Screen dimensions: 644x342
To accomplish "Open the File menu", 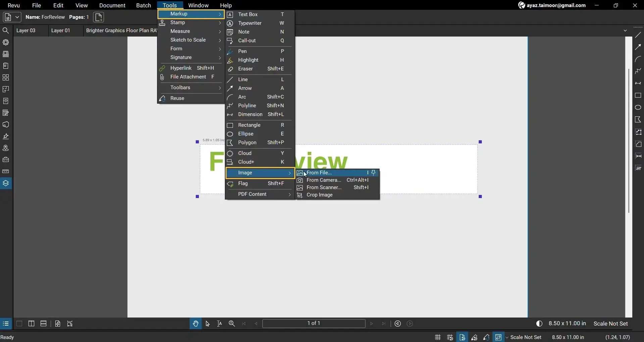I will click(x=36, y=5).
